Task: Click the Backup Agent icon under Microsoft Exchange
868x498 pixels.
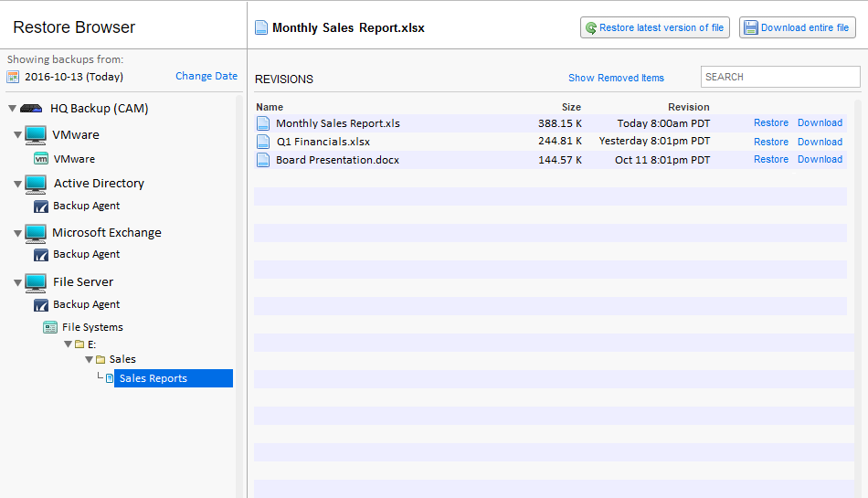Action: (41, 255)
